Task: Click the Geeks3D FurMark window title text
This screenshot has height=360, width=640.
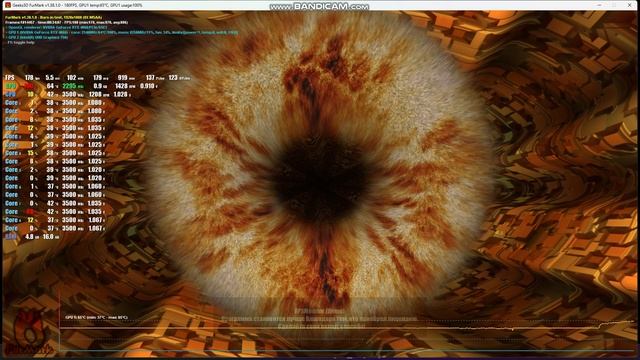Action: (78, 5)
